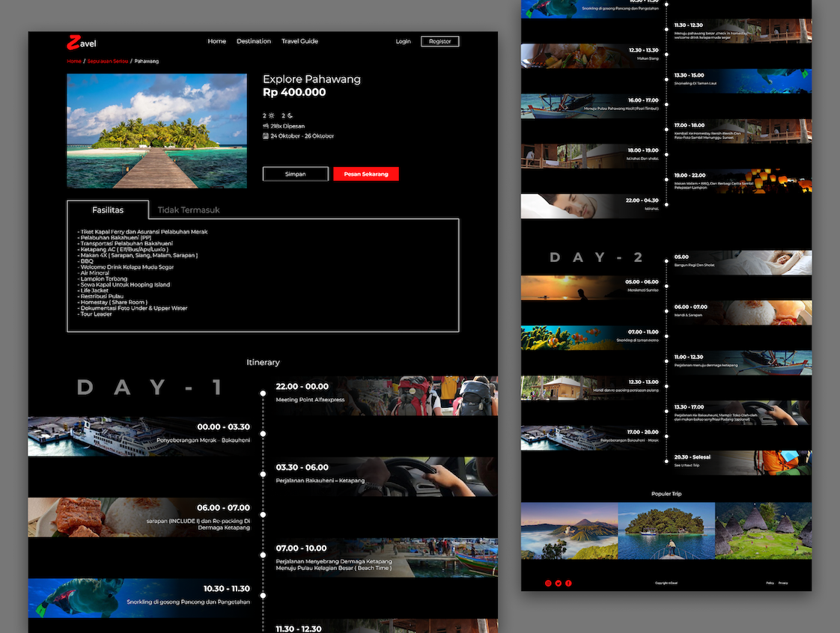Open the Facebook footer icon
This screenshot has width=840, height=633.
568,583
